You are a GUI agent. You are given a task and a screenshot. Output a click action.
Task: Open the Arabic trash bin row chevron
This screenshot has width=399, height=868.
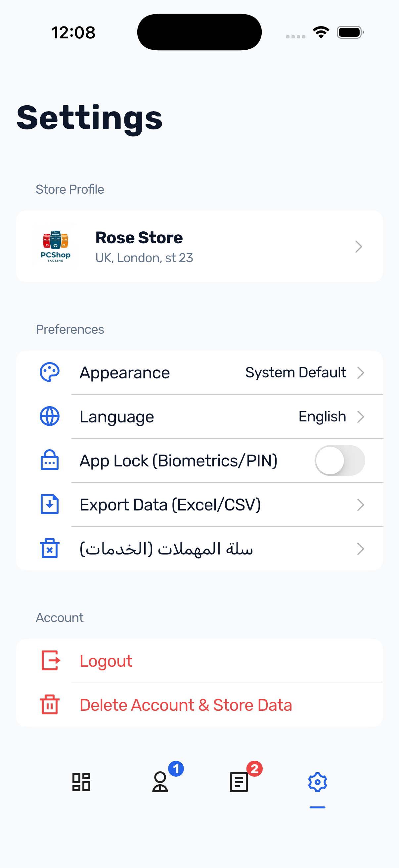click(361, 549)
